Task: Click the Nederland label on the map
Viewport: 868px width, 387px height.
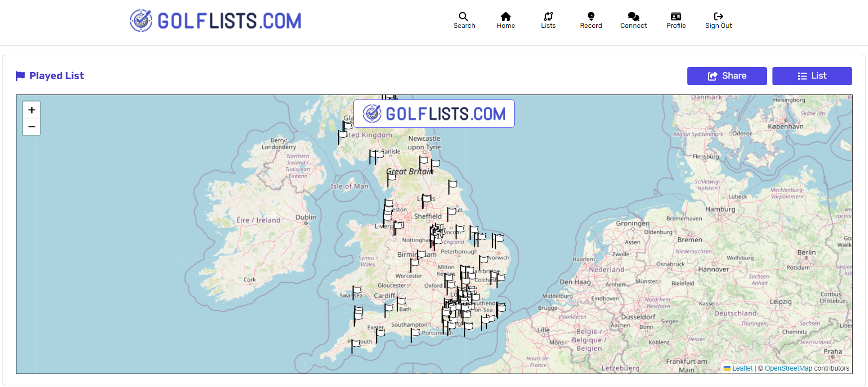Action: [x=606, y=270]
